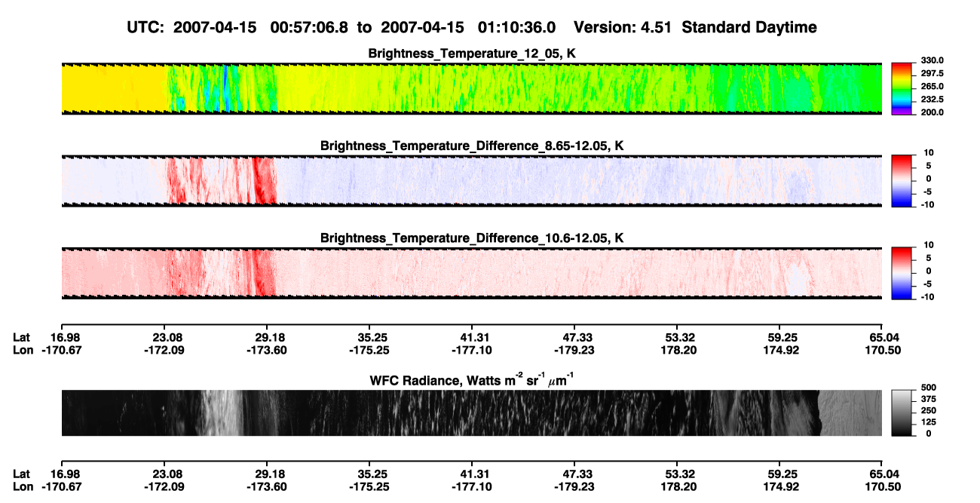The image size is (980, 503).
Task: Click the rainbow colorbar for Brightness Temperature
Action: [902, 88]
